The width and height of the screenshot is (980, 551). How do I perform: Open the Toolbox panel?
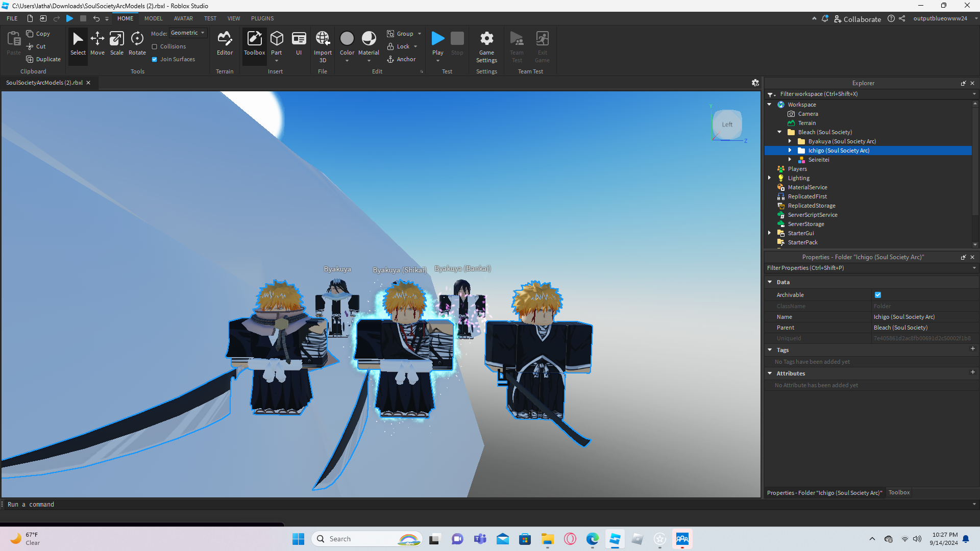[254, 43]
